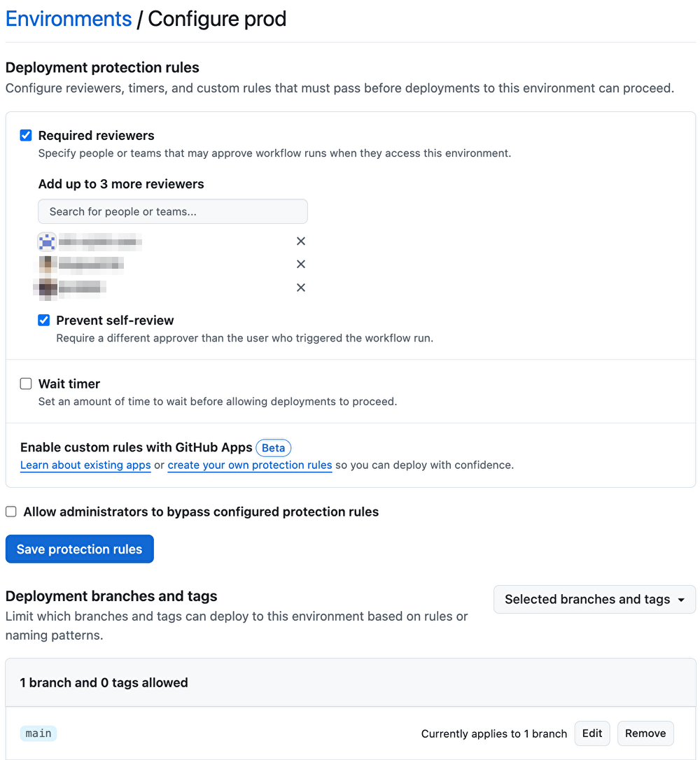Image resolution: width=700 pixels, height=760 pixels.
Task: Remove the third reviewer with its X icon
Action: pos(300,288)
